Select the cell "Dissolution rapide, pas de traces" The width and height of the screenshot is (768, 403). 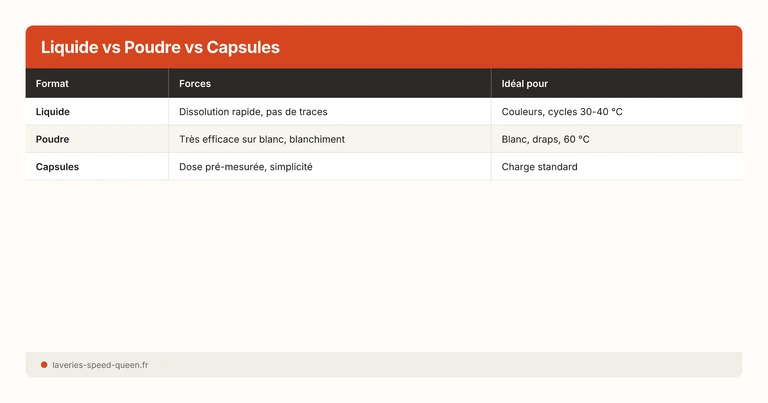(x=253, y=112)
